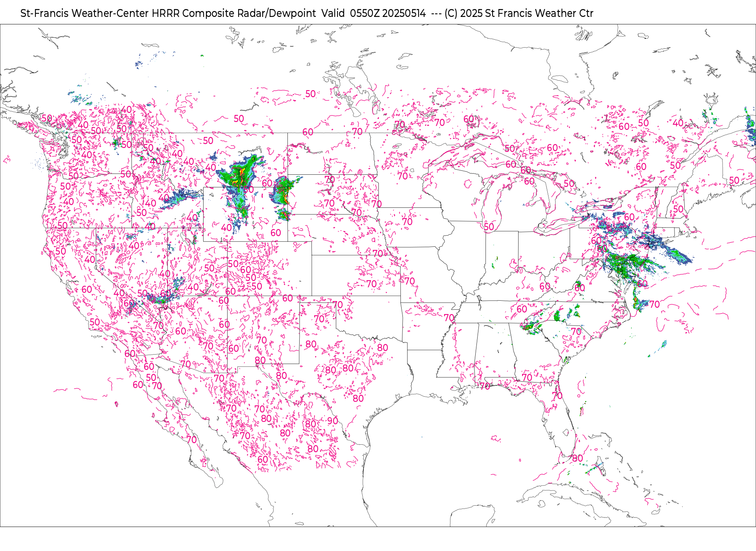This screenshot has width=756, height=551.
Task: Click the "Valid 0550Z 20250514" timestamp
Action: coord(373,13)
